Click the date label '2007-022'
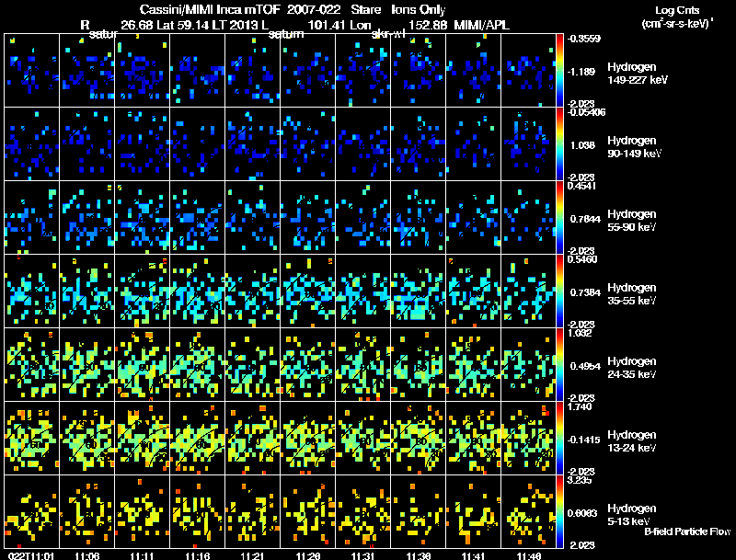 [x=314, y=9]
